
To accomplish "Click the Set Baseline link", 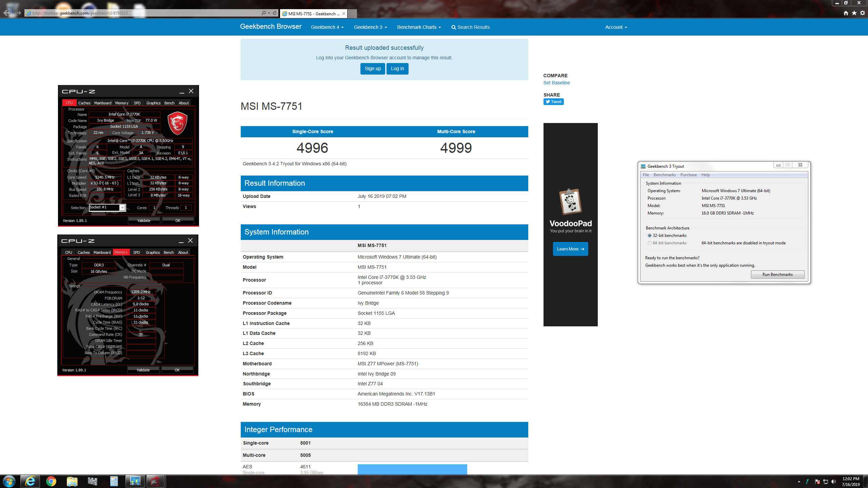I will pyautogui.click(x=556, y=83).
